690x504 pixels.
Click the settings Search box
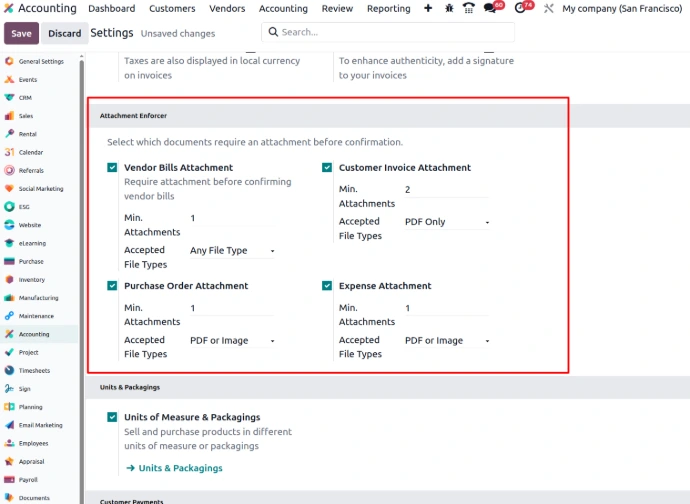[x=390, y=32]
